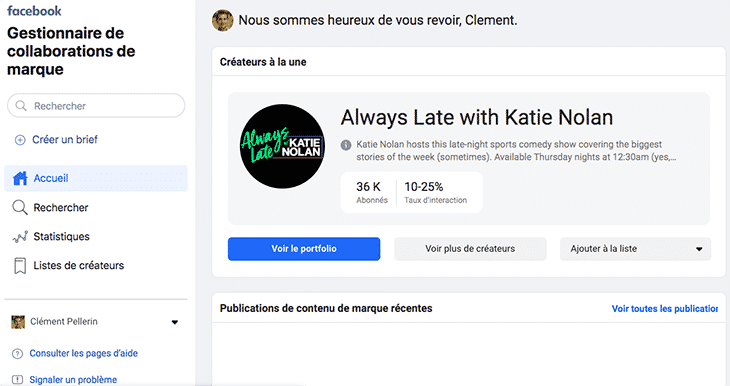Click the Statistiques chart icon
Image resolution: width=730 pixels, height=386 pixels.
[20, 237]
